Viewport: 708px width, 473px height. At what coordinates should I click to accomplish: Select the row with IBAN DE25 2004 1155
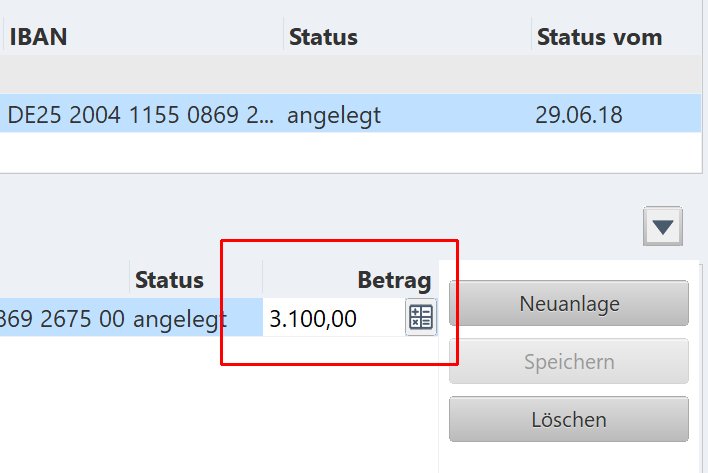click(x=350, y=113)
